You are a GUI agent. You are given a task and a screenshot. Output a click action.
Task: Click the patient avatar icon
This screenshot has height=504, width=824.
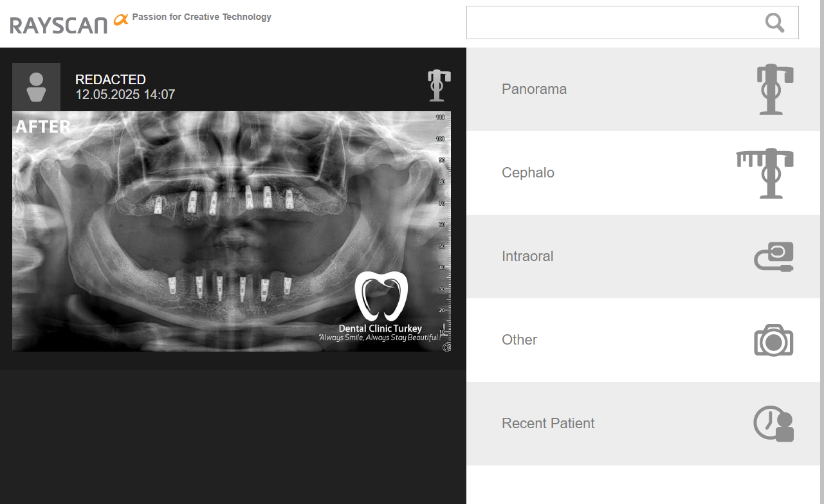tap(36, 87)
